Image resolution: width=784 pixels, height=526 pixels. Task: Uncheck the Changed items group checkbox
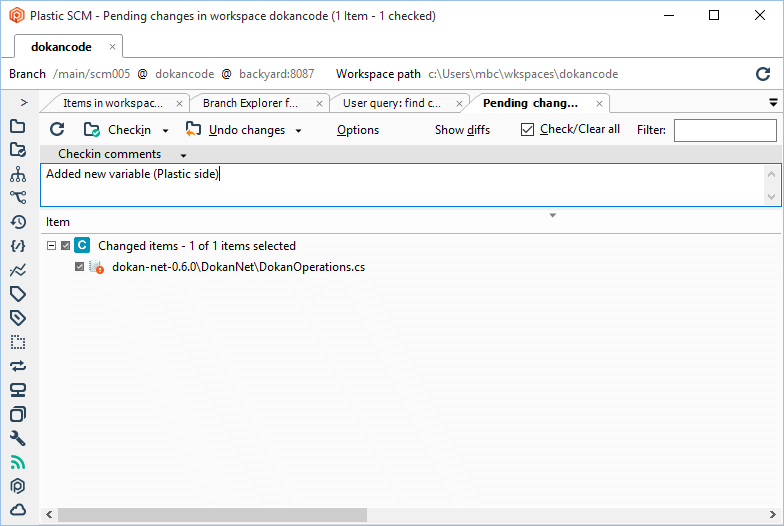point(66,246)
